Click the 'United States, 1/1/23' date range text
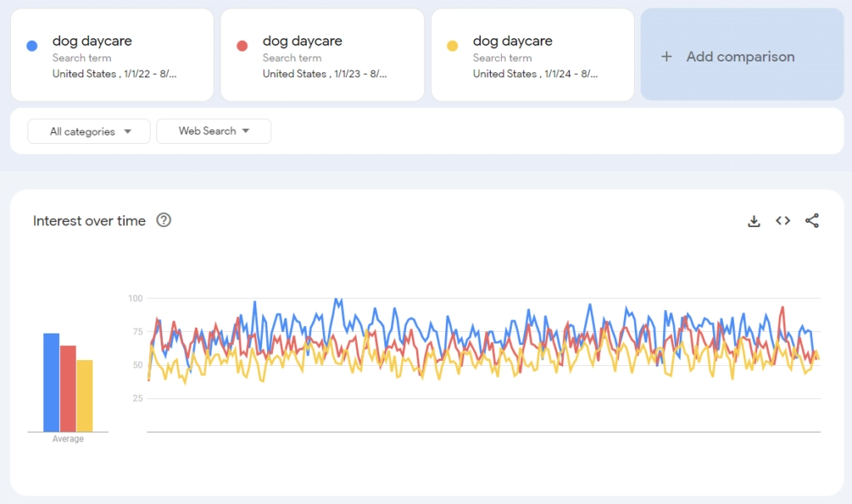This screenshot has height=504, width=852. [x=324, y=74]
